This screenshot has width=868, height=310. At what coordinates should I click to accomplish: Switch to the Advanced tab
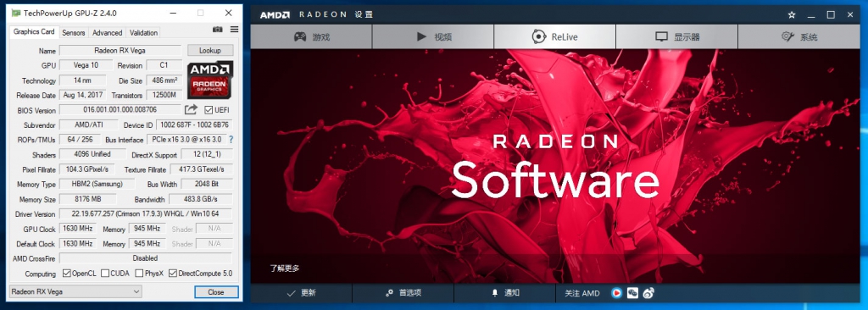coord(108,33)
